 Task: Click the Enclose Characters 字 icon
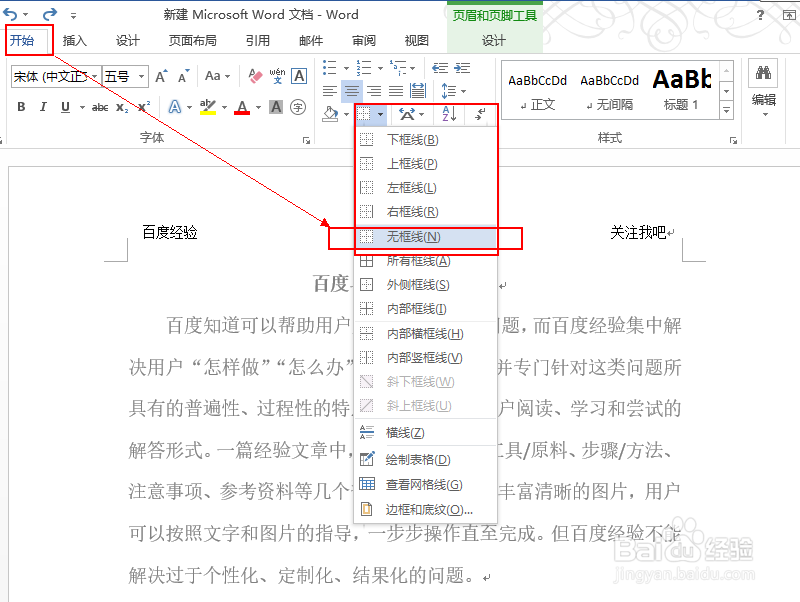[x=298, y=107]
